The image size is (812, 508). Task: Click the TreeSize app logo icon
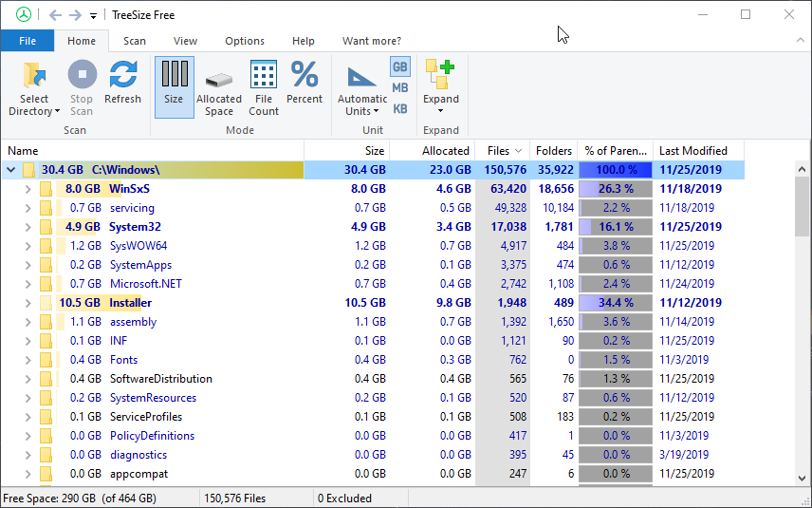click(x=24, y=14)
